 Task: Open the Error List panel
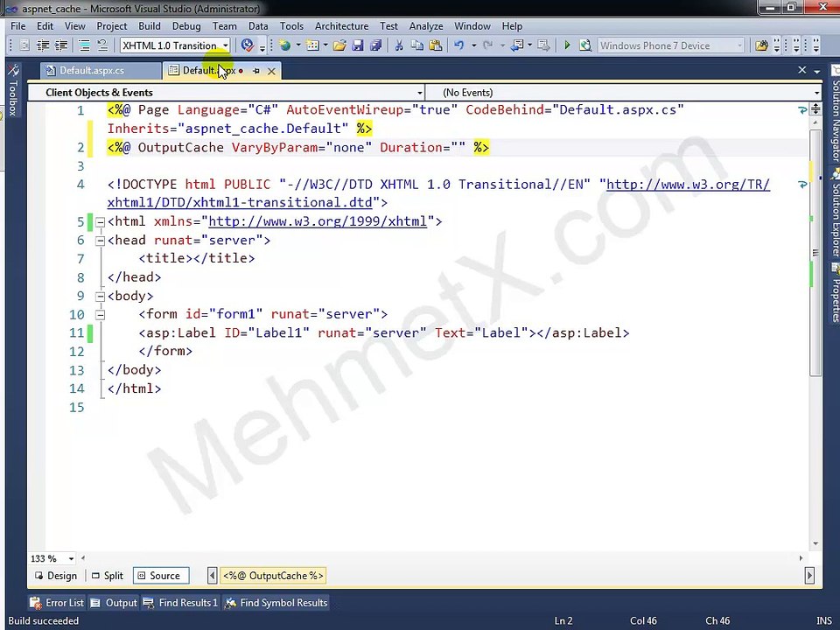(x=57, y=603)
